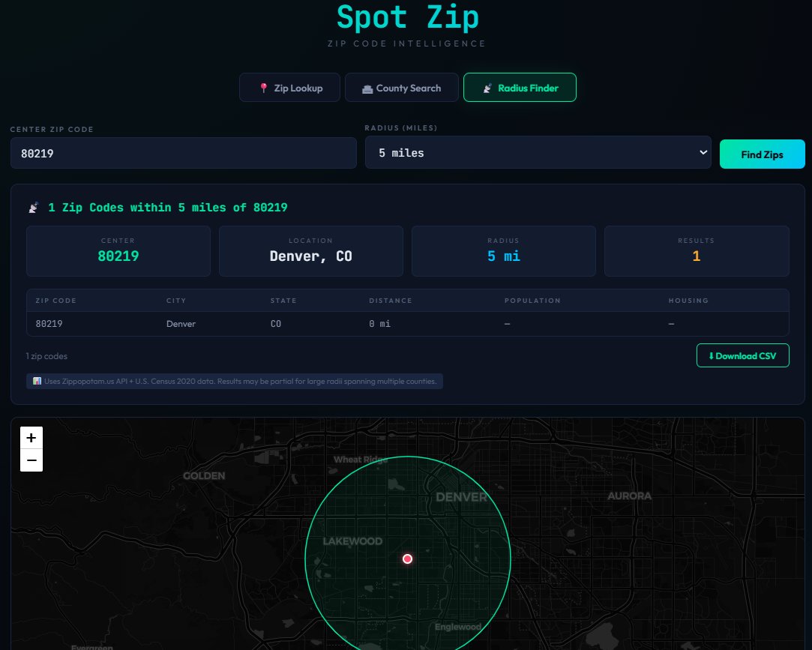This screenshot has width=812, height=650.
Task: Click the bar-chart icon in the data source note
Action: pos(37,381)
